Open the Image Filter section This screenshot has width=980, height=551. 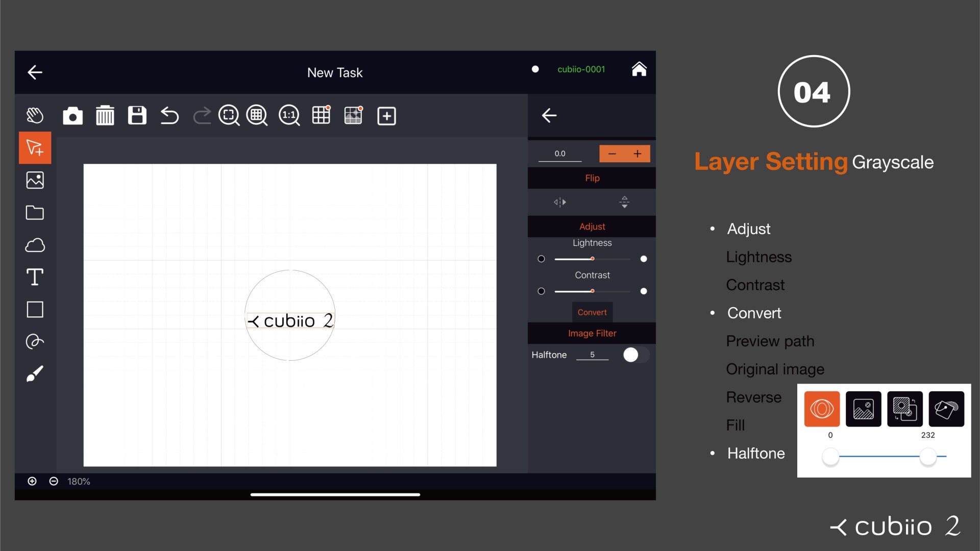tap(592, 333)
